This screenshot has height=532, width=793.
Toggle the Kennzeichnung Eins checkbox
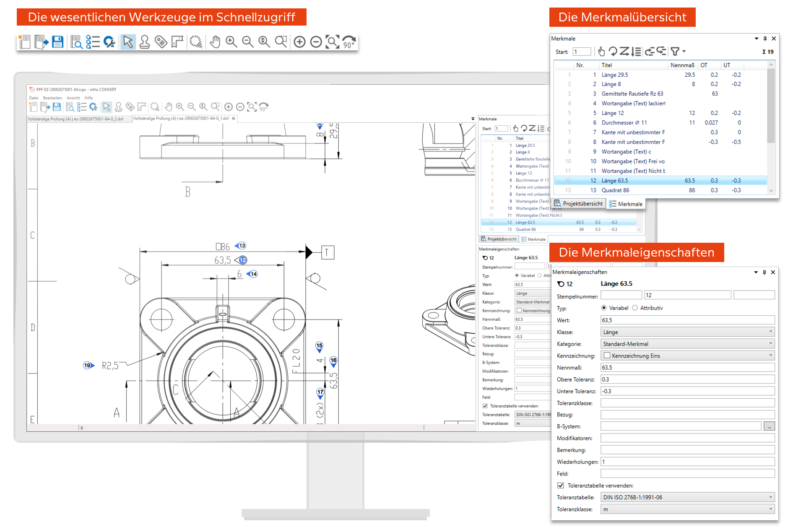coord(607,356)
